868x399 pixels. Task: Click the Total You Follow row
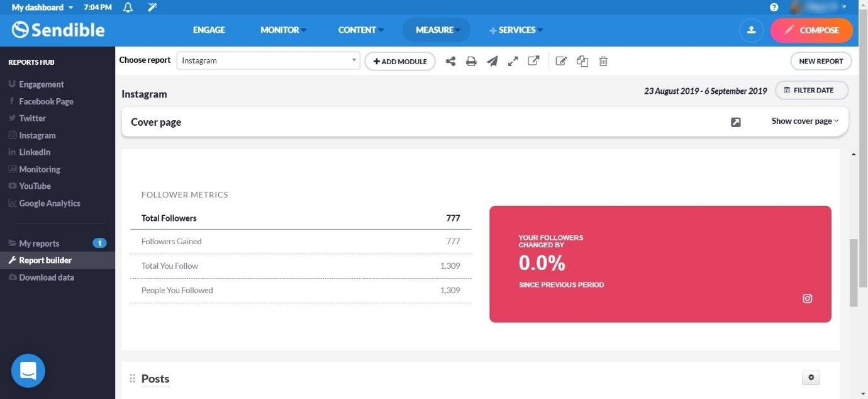click(301, 266)
